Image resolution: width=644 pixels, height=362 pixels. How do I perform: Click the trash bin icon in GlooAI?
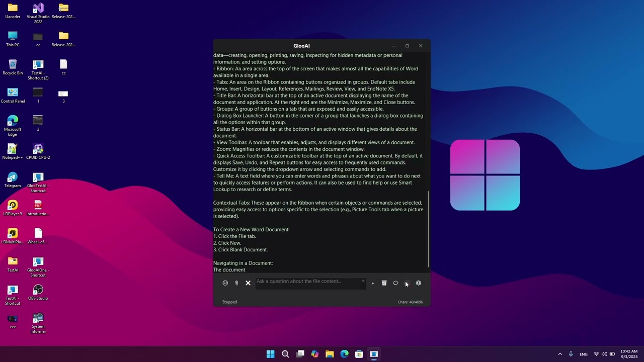tap(384, 283)
